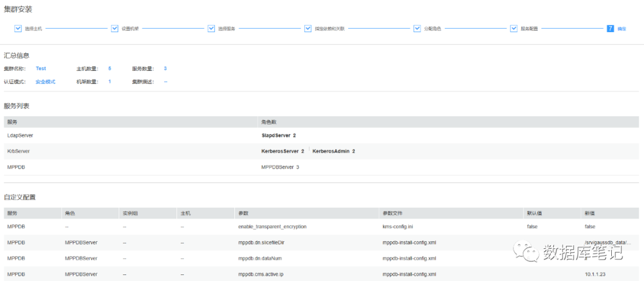Click the blue step 7 number badge
The image size is (644, 281).
[610, 29]
